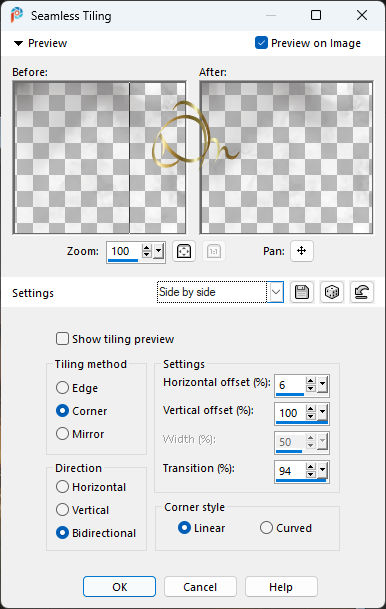Image resolution: width=386 pixels, height=609 pixels.
Task: Click the Cancel button
Action: 200,586
